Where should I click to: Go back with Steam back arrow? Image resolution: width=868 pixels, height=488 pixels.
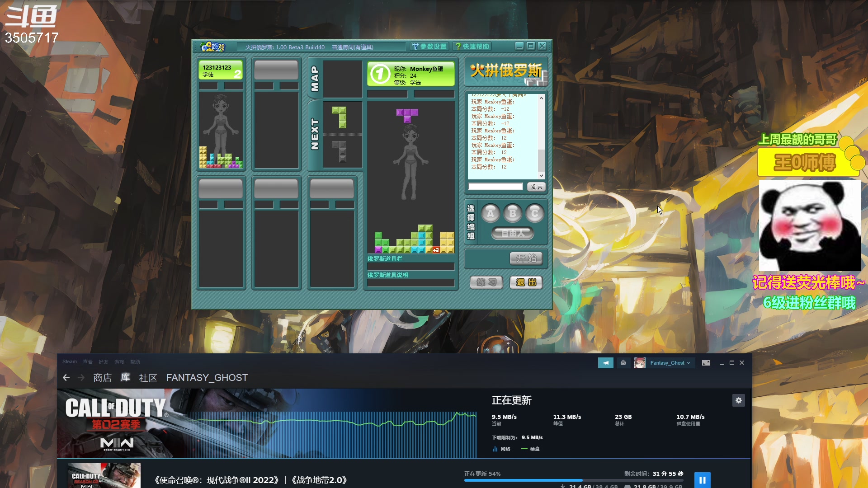tap(66, 378)
